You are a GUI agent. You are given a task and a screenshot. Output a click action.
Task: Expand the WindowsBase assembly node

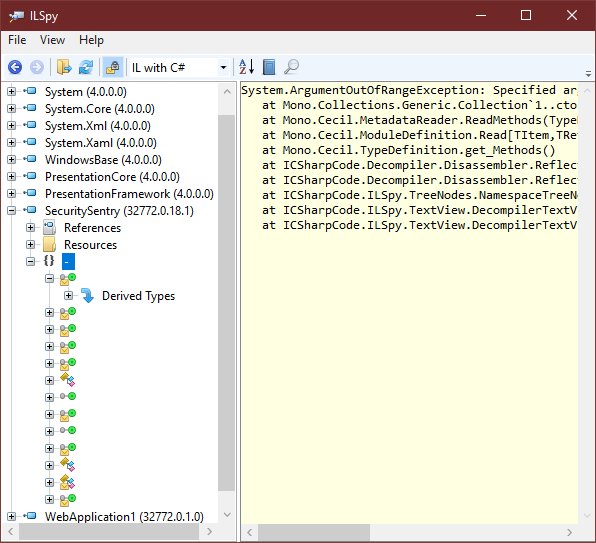tap(11, 160)
